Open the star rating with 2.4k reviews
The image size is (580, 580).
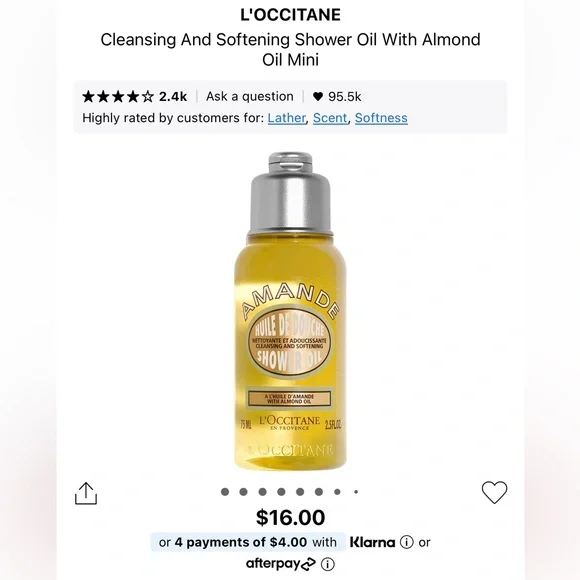[x=134, y=97]
